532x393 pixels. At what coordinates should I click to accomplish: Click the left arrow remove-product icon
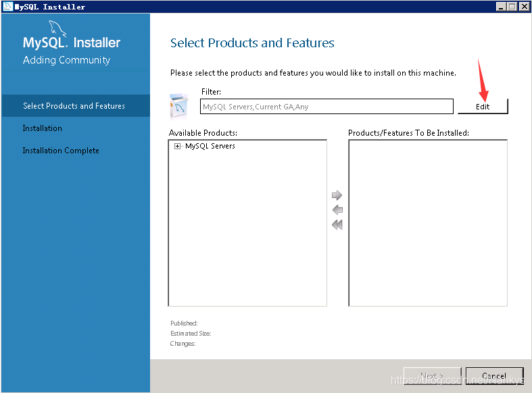click(337, 210)
